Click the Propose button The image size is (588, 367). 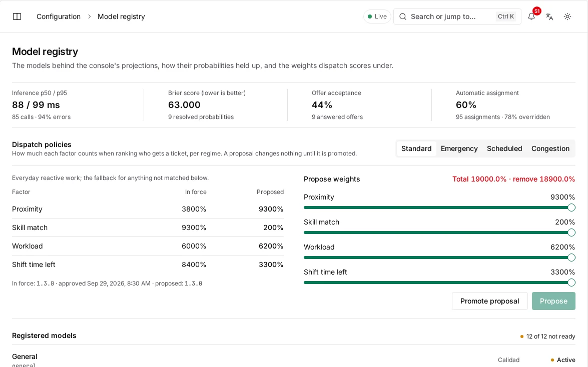(x=553, y=301)
